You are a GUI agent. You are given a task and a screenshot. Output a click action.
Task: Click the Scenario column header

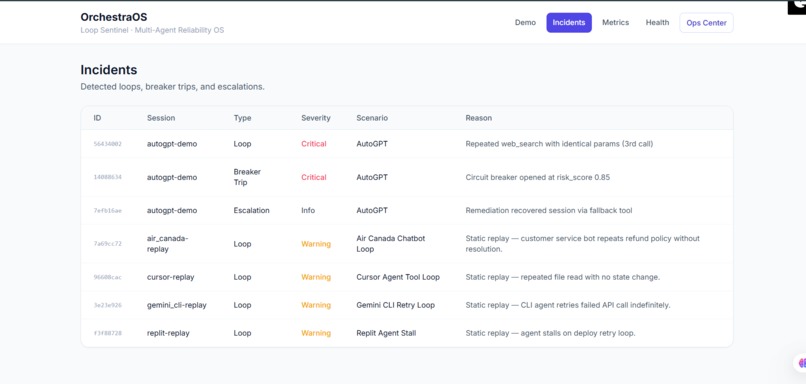tap(372, 118)
